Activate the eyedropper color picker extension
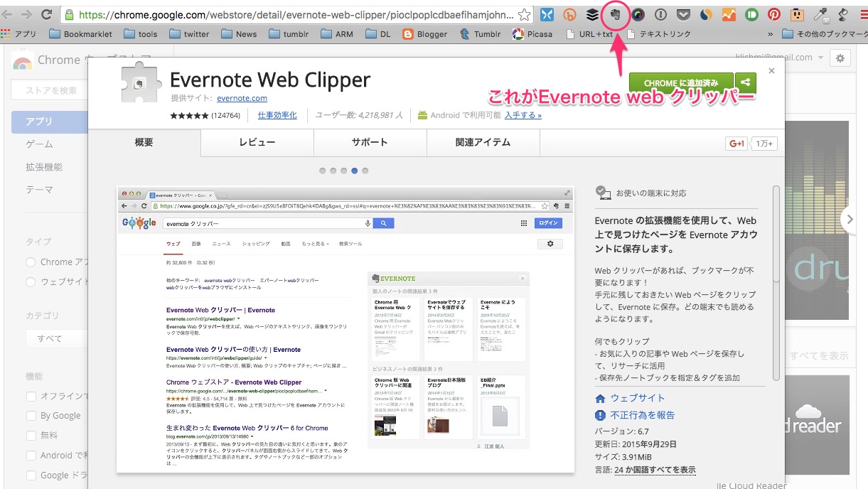This screenshot has height=489, width=868. click(820, 14)
